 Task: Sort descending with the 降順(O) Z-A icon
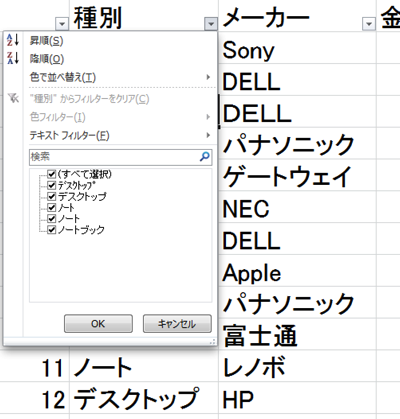[13, 58]
